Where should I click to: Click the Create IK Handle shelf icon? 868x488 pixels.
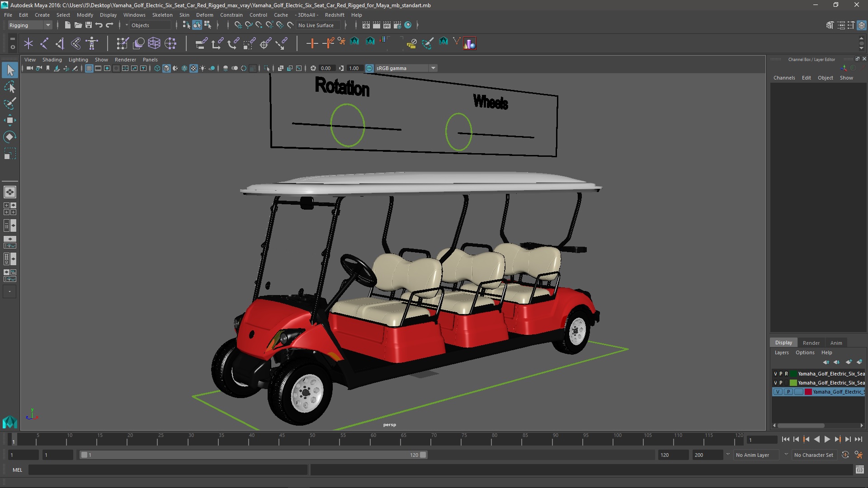point(60,43)
